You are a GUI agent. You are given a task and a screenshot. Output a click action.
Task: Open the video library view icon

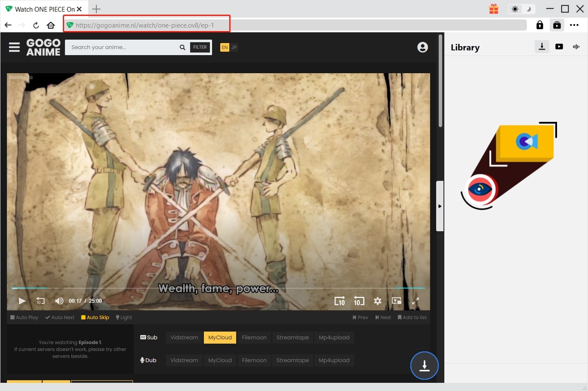(x=559, y=47)
